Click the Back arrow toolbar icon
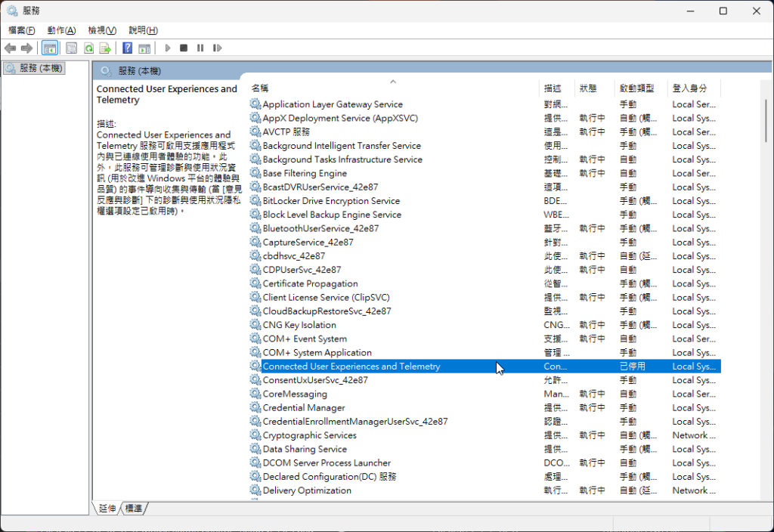The width and height of the screenshot is (774, 532). [11, 48]
